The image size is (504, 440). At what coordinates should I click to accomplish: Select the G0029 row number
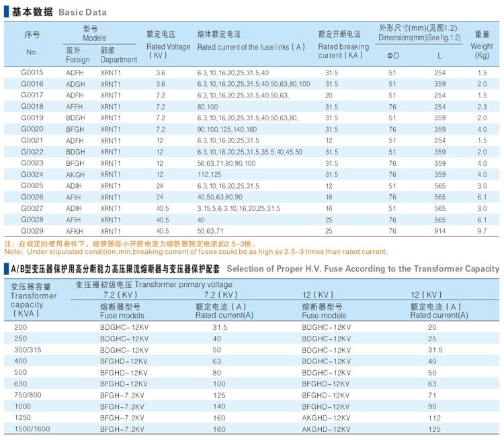click(x=32, y=231)
